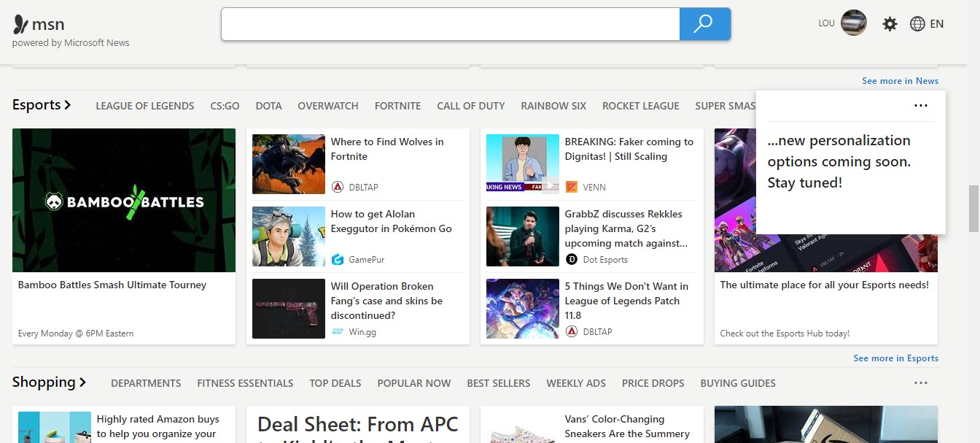Open the Price Drops tab
Viewport: 980px width, 443px height.
point(653,383)
